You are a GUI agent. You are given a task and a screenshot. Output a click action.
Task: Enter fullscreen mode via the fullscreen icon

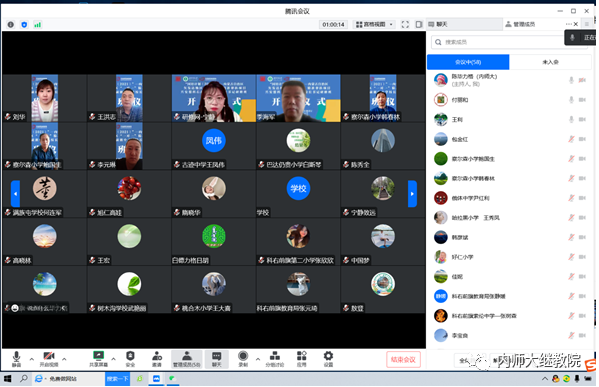[x=405, y=24]
